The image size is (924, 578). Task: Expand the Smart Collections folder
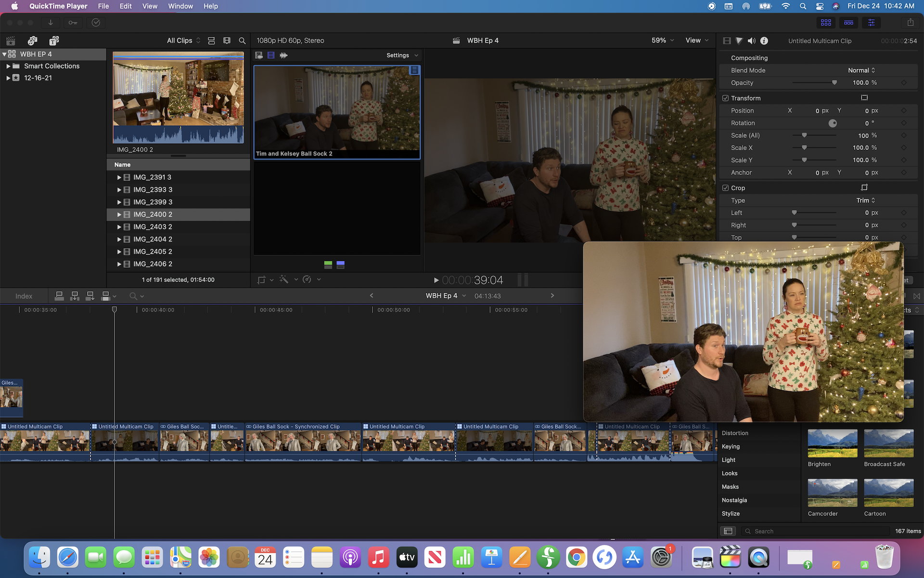pos(8,66)
